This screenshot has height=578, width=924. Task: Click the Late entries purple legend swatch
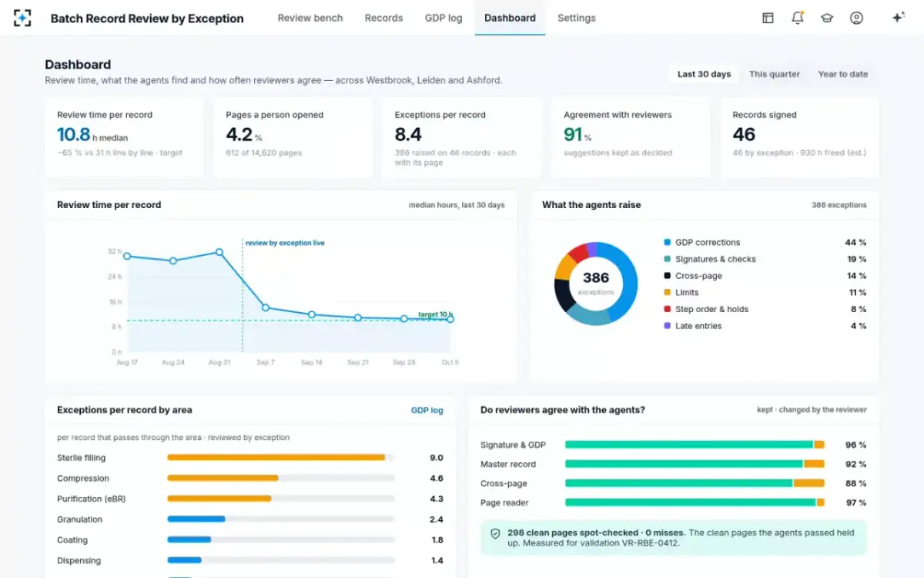pyautogui.click(x=667, y=326)
